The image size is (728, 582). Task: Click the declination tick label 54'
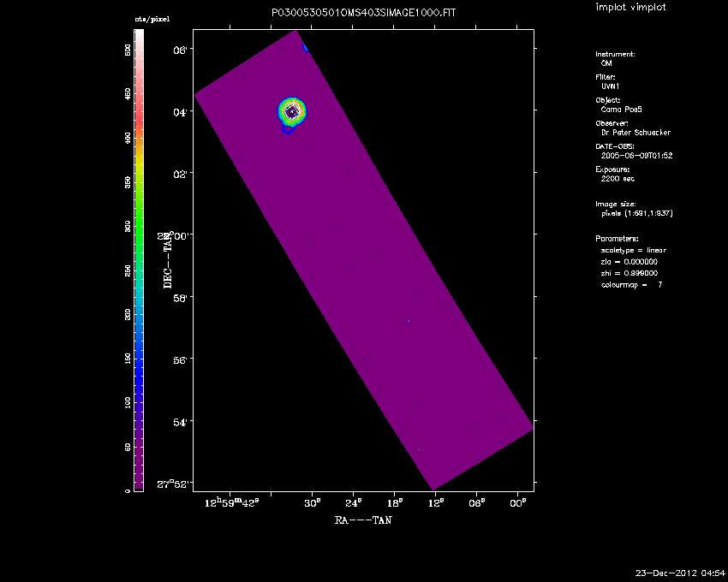pyautogui.click(x=180, y=422)
